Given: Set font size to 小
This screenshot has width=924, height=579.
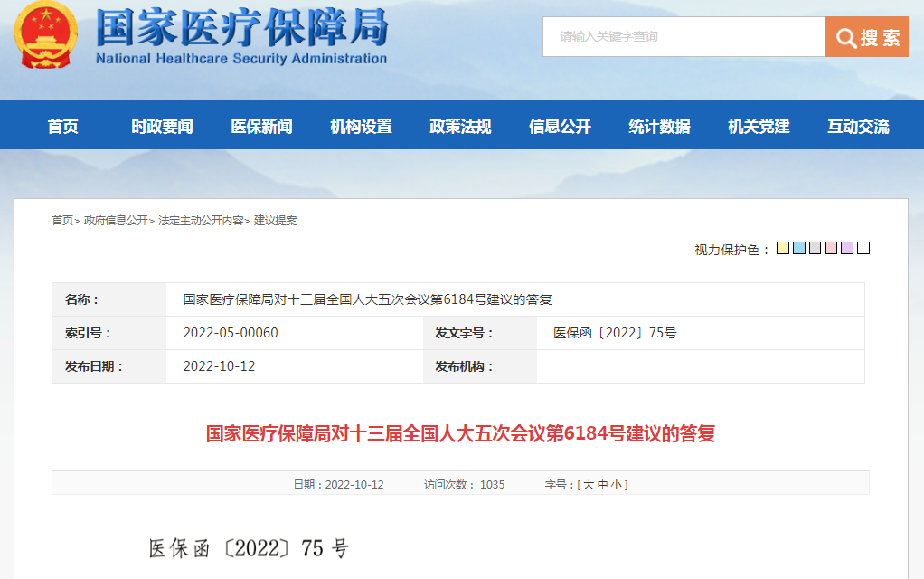Looking at the screenshot, I should click(617, 485).
